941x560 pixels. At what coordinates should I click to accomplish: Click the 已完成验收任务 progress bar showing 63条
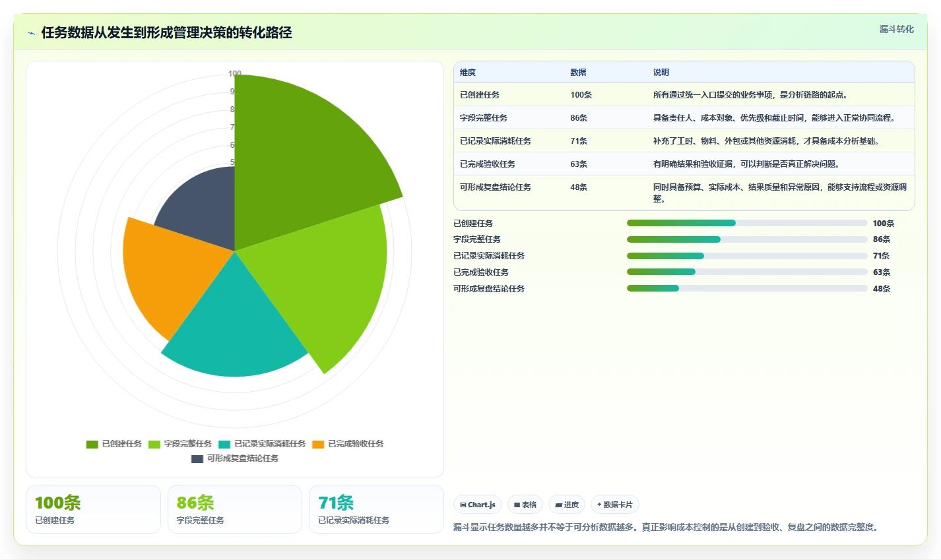(747, 272)
